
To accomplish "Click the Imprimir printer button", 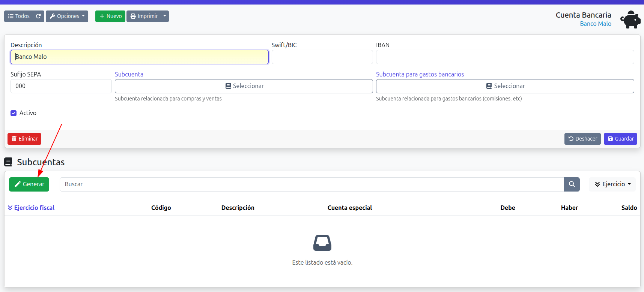I will pos(144,16).
